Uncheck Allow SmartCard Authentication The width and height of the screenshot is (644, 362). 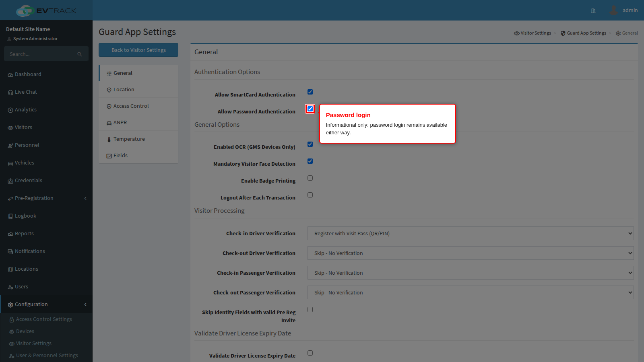click(x=310, y=92)
